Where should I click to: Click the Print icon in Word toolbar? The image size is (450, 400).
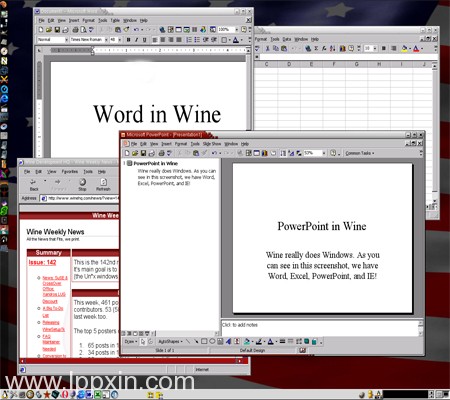(75, 30)
